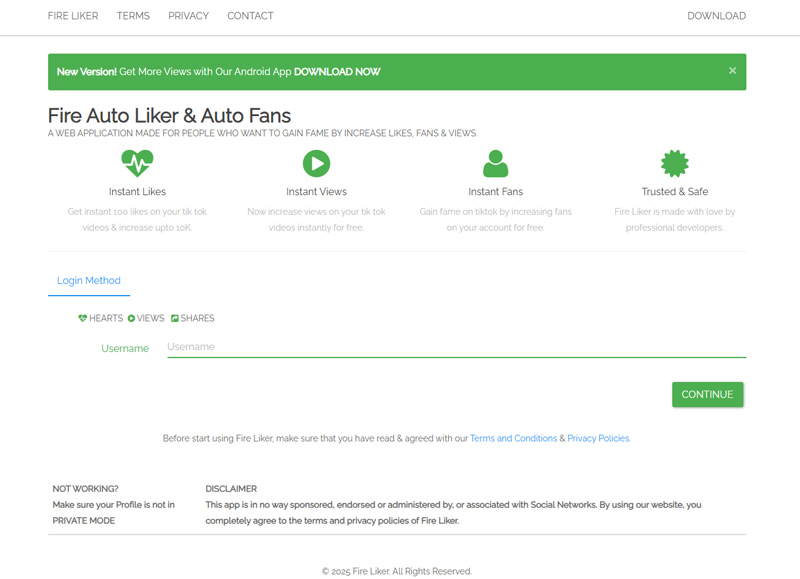The width and height of the screenshot is (800, 579).
Task: Click the small share icon beside SHARES
Action: [174, 318]
